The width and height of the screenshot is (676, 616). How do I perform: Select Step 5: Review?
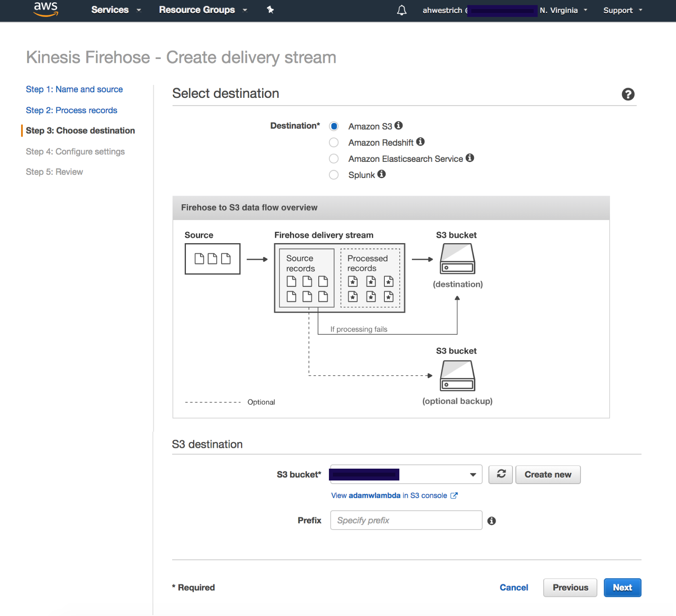[x=54, y=172]
